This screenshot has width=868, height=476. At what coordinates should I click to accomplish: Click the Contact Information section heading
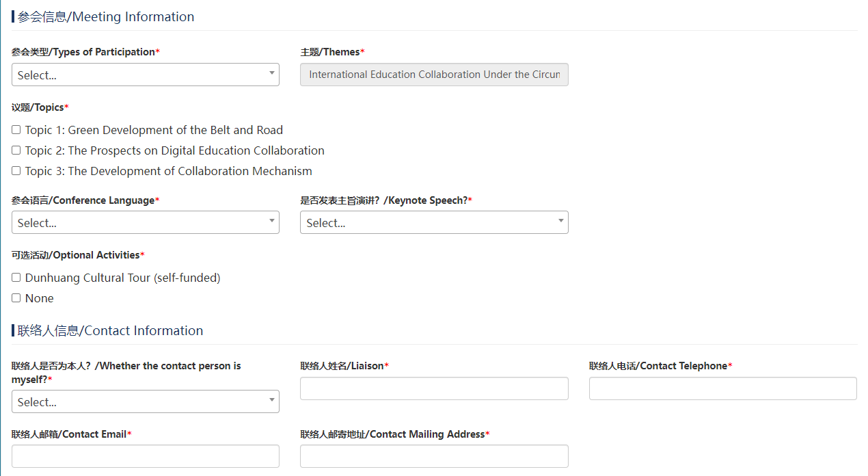pyautogui.click(x=110, y=331)
